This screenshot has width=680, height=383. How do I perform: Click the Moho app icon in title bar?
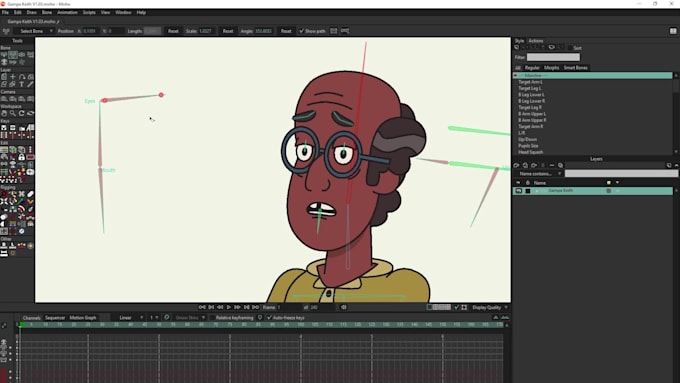(3, 3)
